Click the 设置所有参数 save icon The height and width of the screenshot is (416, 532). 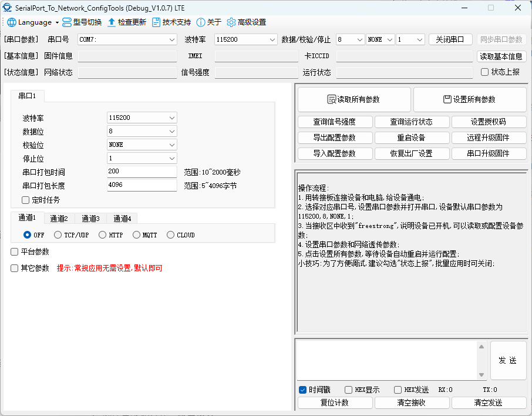[447, 99]
